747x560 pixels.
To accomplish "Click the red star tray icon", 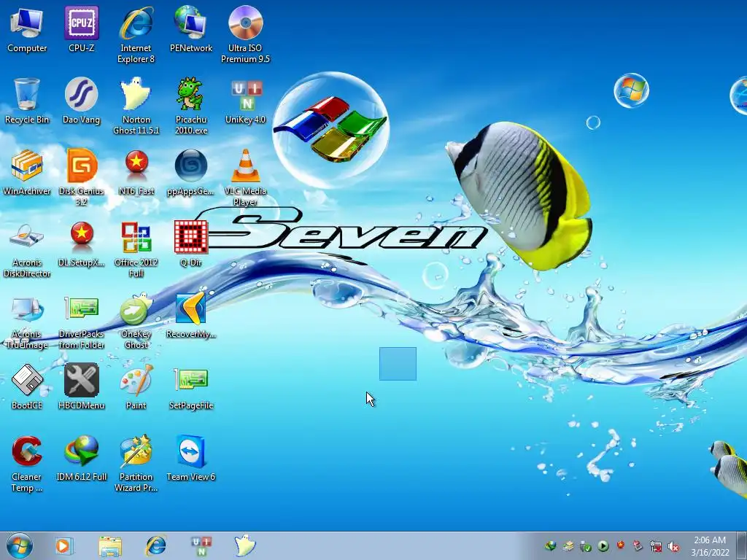I will click(x=621, y=545).
